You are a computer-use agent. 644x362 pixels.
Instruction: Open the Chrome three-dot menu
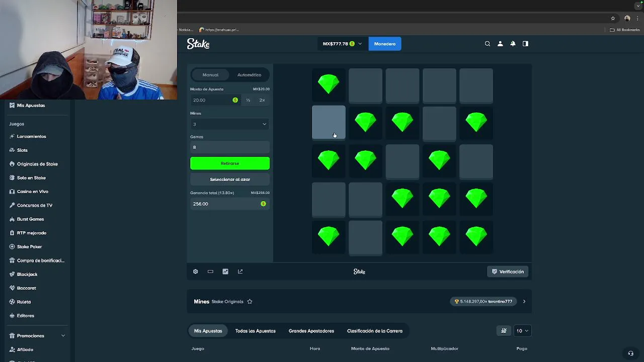pyautogui.click(x=637, y=19)
